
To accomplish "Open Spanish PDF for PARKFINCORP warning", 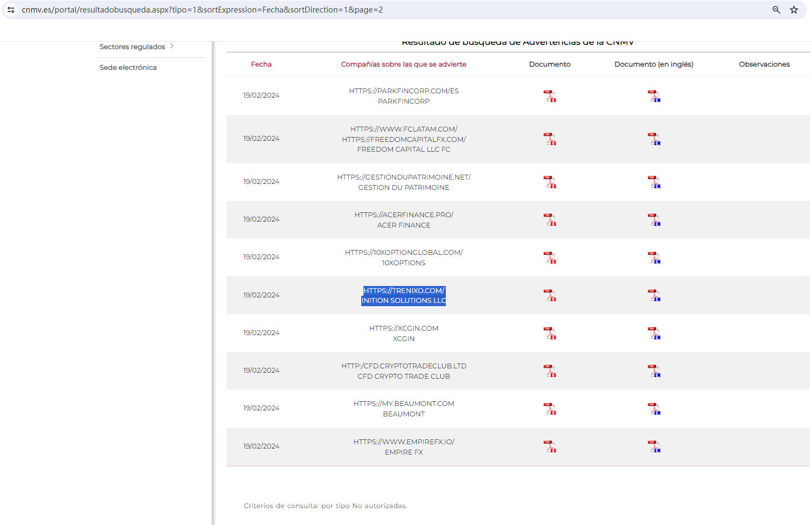I will [x=550, y=96].
